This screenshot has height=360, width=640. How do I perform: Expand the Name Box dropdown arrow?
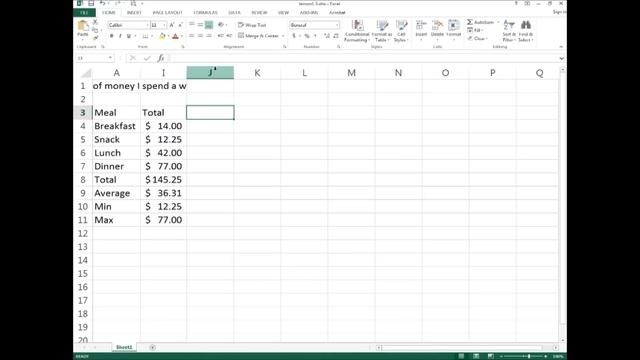pos(110,58)
